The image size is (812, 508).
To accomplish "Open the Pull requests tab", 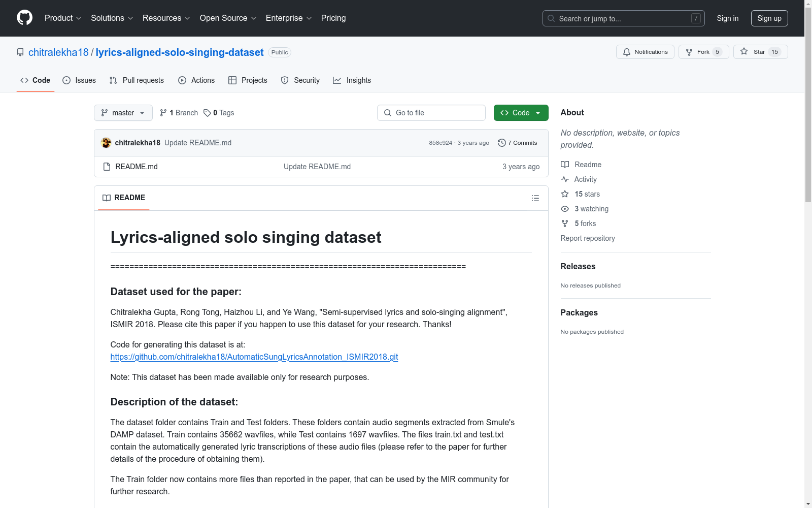I will tap(137, 80).
